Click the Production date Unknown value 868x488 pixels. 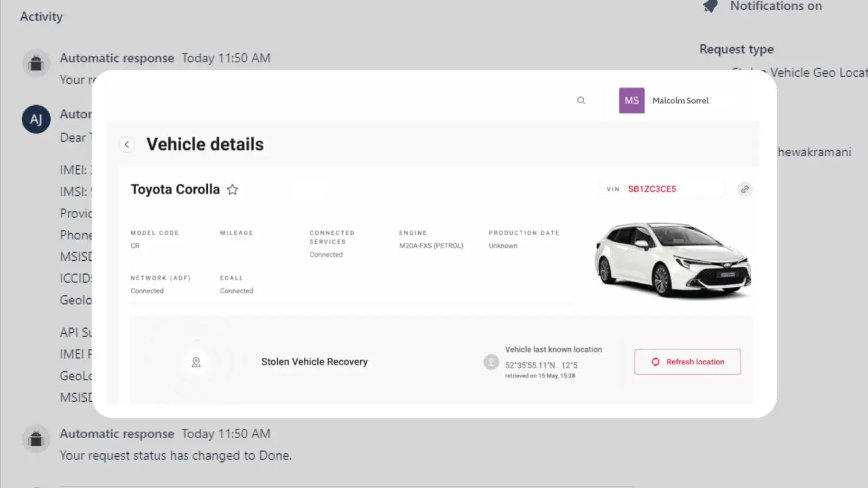(x=503, y=246)
